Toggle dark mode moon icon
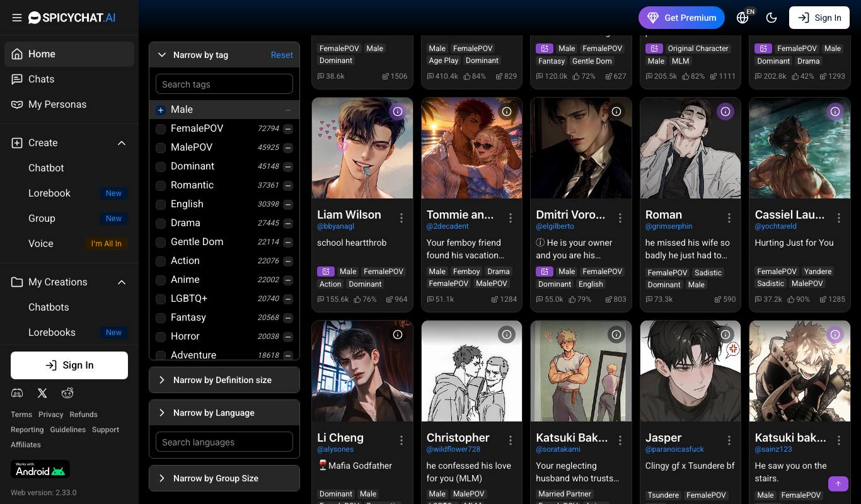The height and width of the screenshot is (504, 861). [x=771, y=18]
